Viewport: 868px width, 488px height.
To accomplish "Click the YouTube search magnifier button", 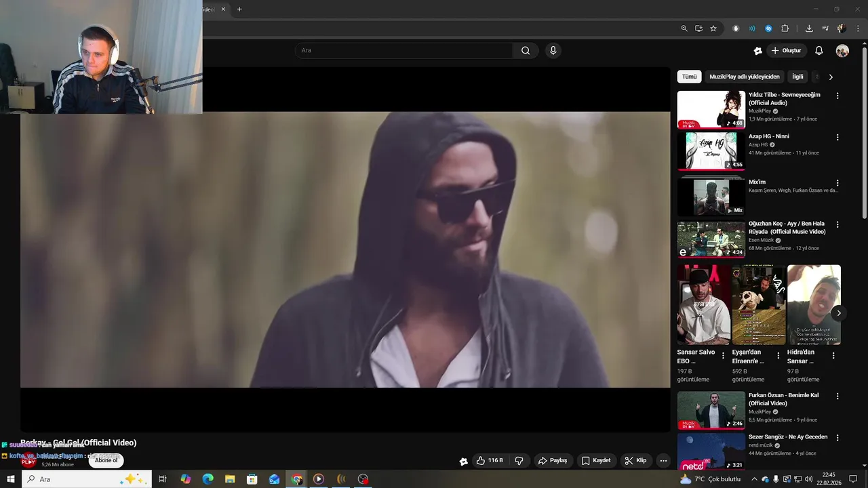I will tap(526, 50).
